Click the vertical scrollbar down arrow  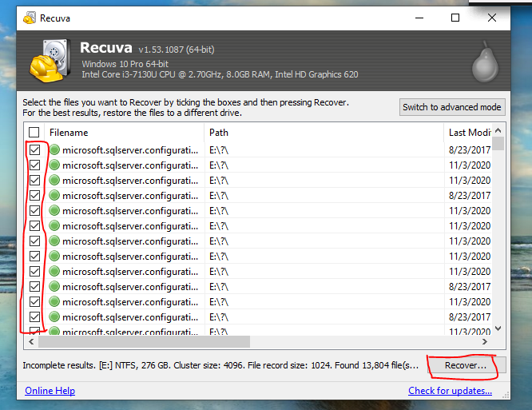498,328
